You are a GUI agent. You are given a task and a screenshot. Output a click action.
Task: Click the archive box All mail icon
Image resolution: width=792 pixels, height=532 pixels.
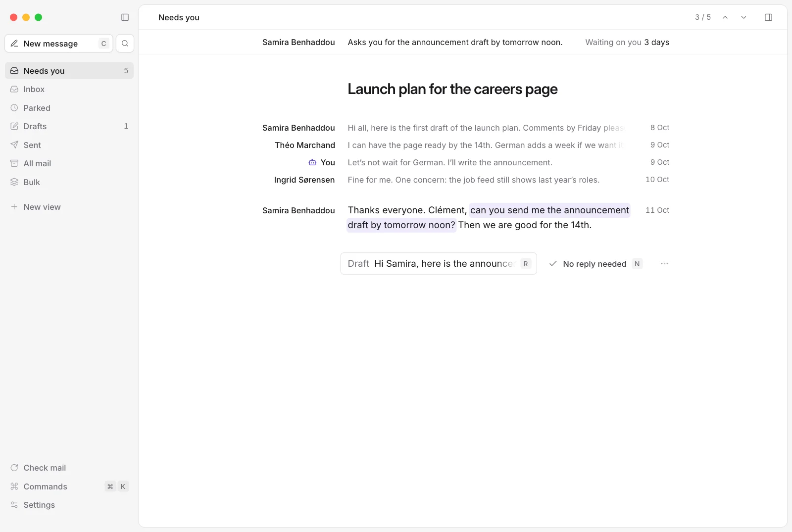(x=14, y=163)
